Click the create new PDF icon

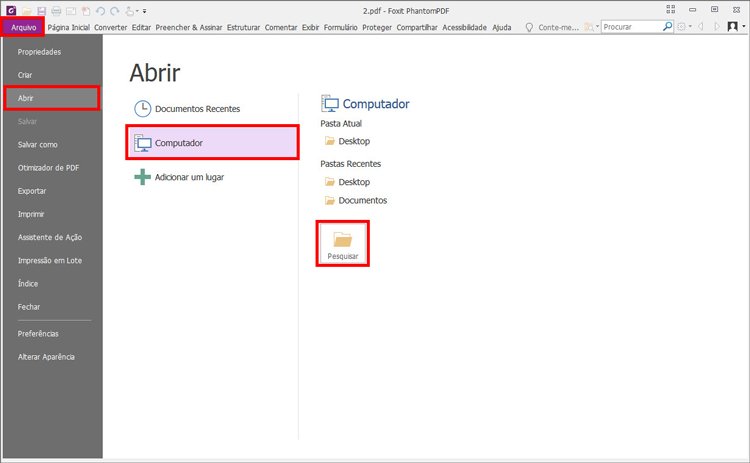pos(85,11)
